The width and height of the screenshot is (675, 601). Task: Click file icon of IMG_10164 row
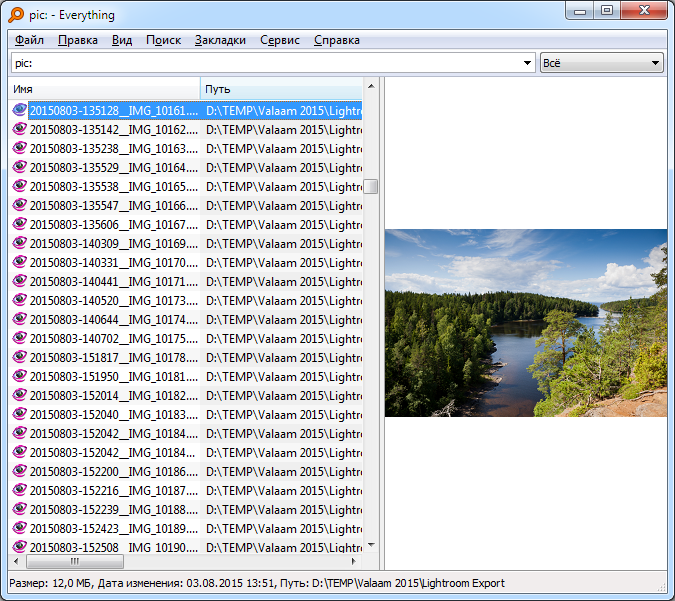pos(19,167)
